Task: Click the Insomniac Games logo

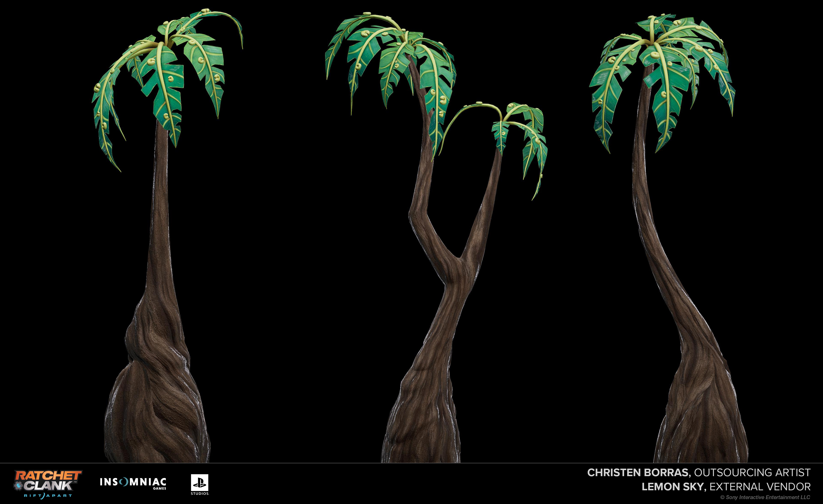Action: (x=133, y=484)
